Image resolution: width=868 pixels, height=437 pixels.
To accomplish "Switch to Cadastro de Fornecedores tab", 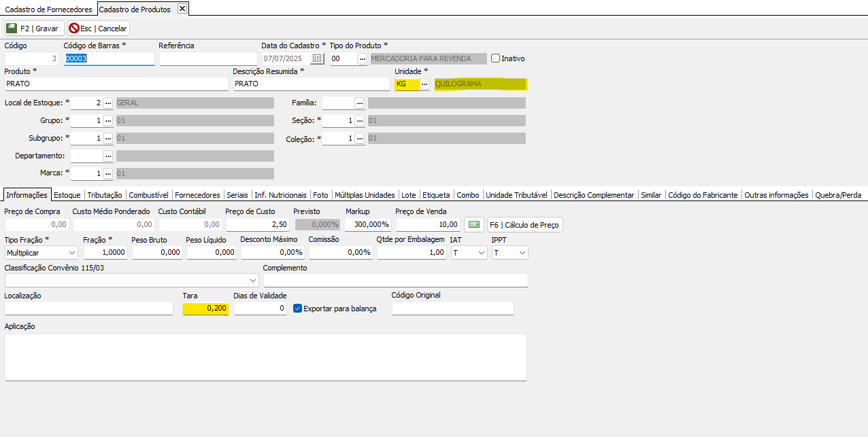I will [49, 9].
